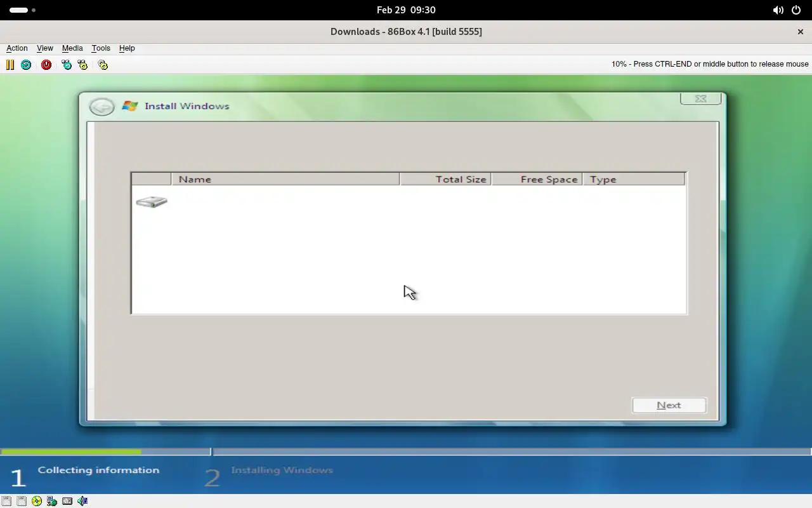Click the teal hard reset icon
The image size is (812, 508).
(x=26, y=65)
